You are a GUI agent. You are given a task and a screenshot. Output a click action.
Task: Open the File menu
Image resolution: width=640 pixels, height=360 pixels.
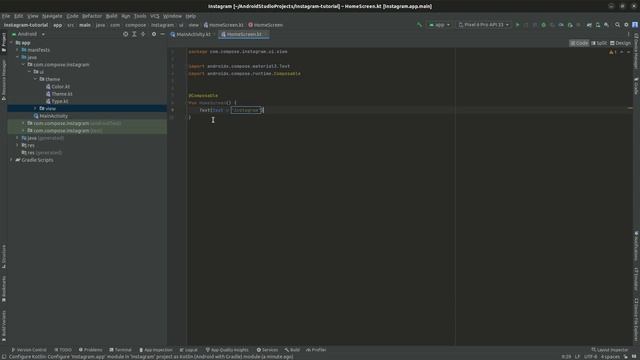6,16
